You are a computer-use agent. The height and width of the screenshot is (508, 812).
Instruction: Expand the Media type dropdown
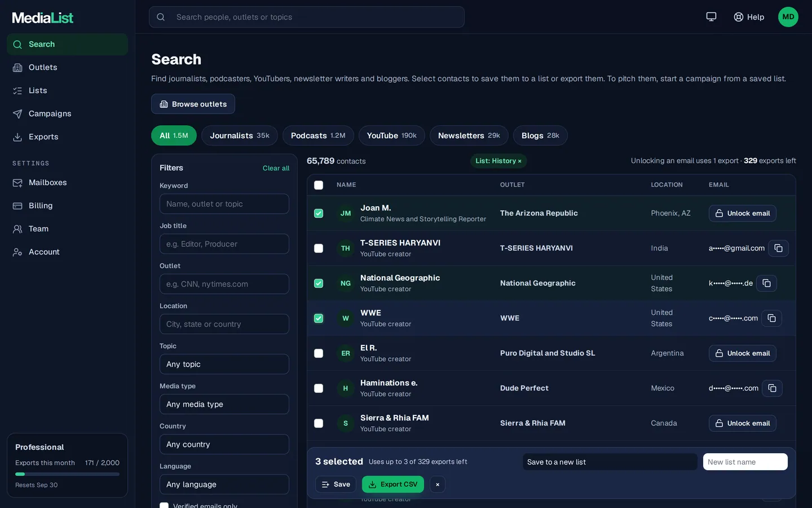coord(224,404)
